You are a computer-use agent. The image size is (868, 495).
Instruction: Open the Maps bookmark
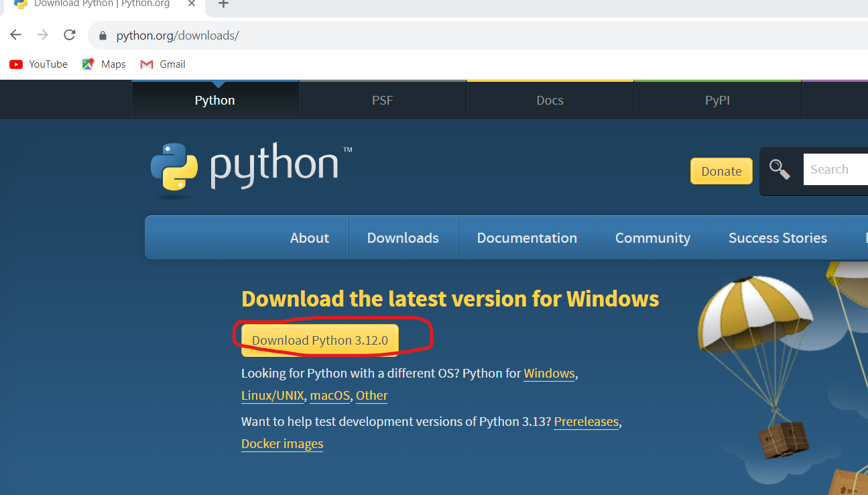click(104, 64)
